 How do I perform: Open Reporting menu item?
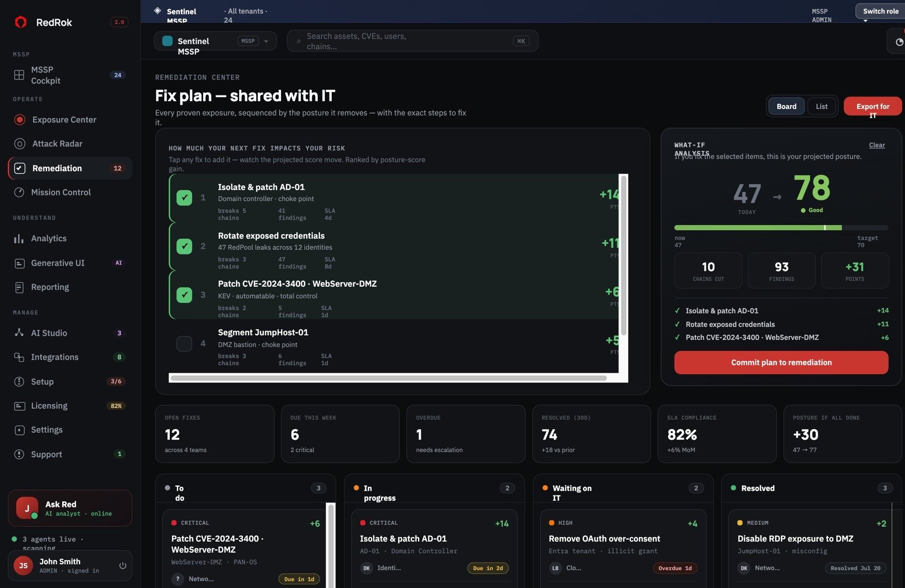[x=70, y=287]
